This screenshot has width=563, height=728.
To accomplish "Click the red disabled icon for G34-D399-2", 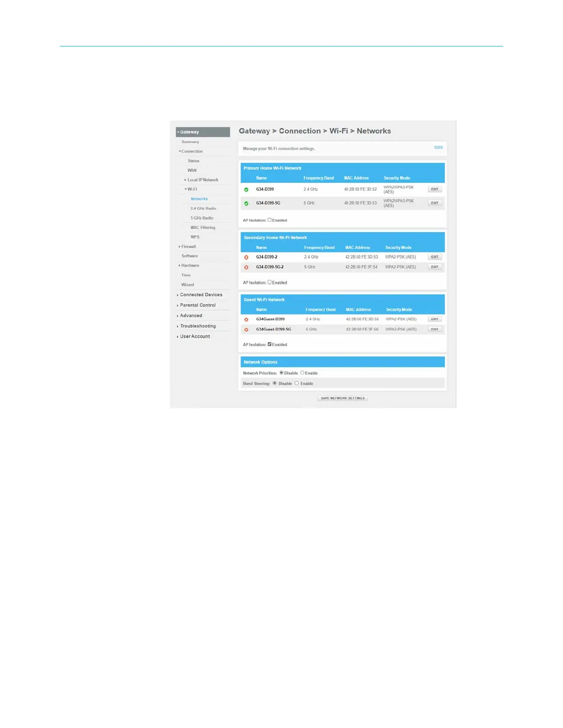I will click(246, 257).
